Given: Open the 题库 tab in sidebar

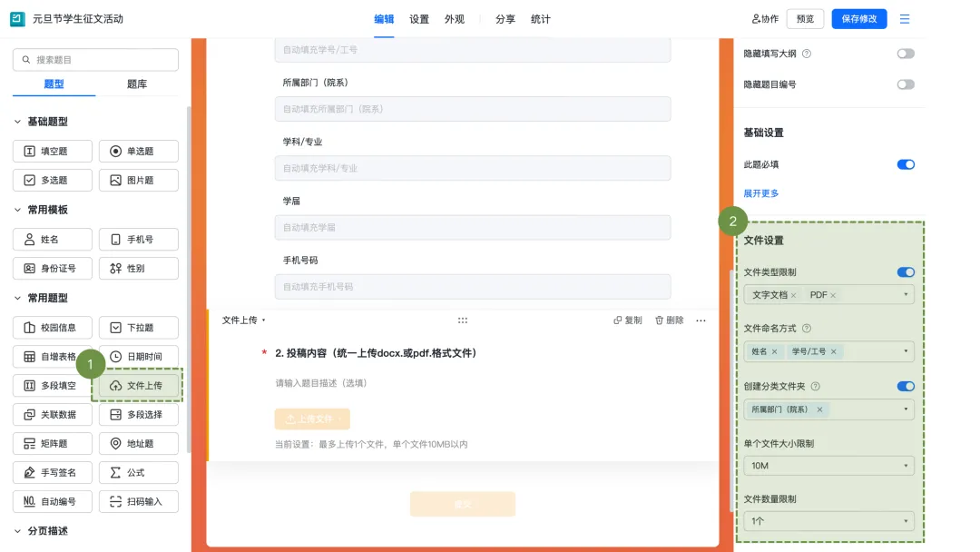Looking at the screenshot, I should tap(137, 84).
